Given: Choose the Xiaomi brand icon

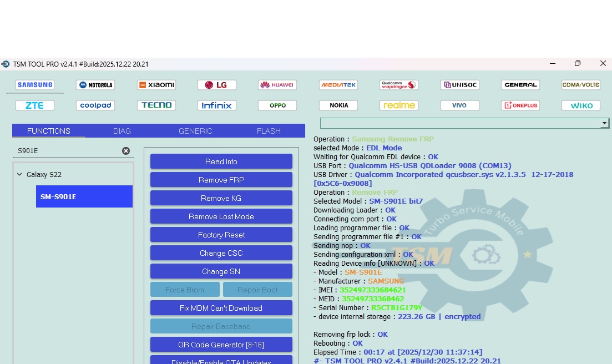Looking at the screenshot, I should click(156, 85).
